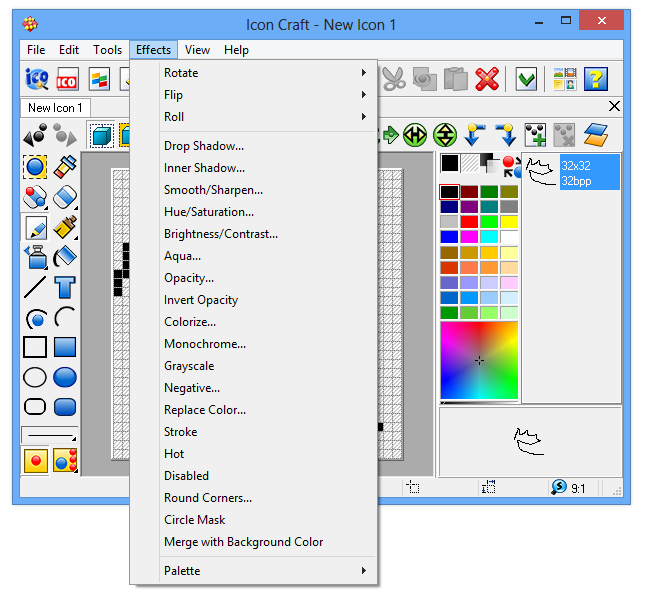651x597 pixels.
Task: Open the Help menu
Action: [236, 50]
